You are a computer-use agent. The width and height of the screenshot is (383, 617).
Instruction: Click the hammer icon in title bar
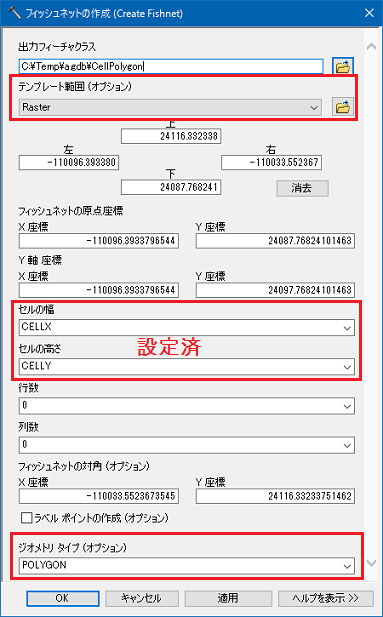(16, 13)
